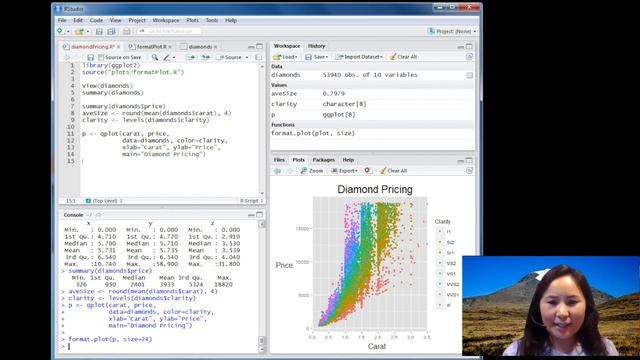
Task: Close the diamondPricing.R tab
Action: pos(118,47)
